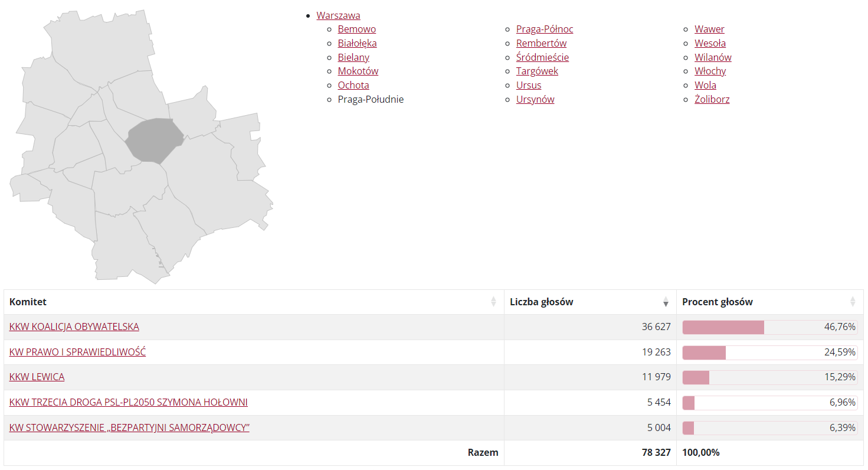Open the Bezpartyjni Samorządowcy committee link
The height and width of the screenshot is (470, 868).
pos(129,427)
